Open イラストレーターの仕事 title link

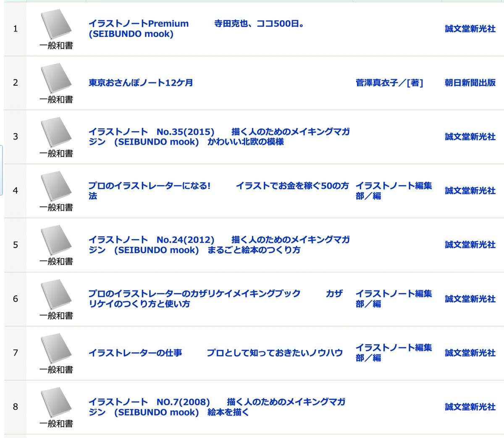[215, 353]
